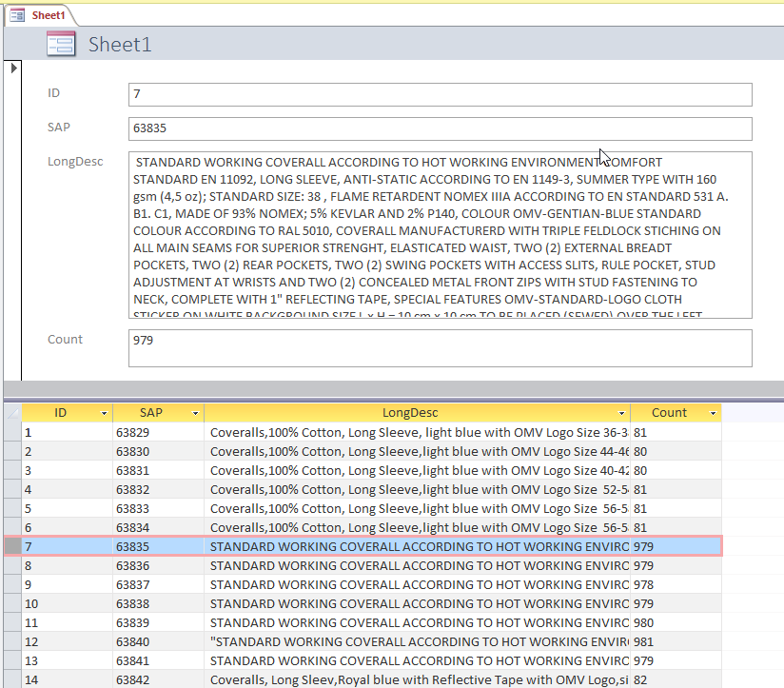
Task: Click the record selector arrow in form
Action: [x=13, y=68]
